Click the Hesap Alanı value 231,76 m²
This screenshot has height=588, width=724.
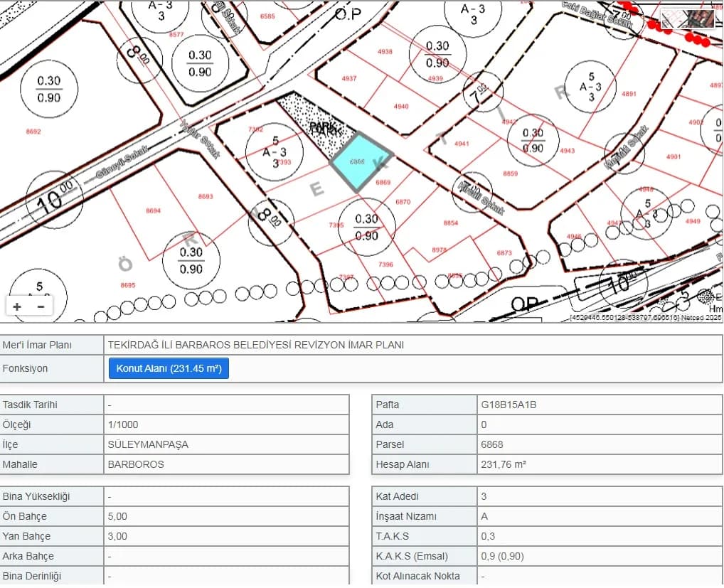click(504, 464)
